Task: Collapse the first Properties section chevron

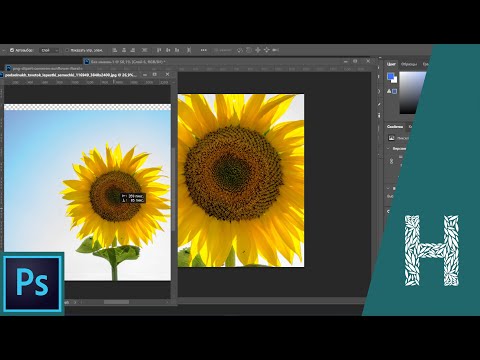Action: pyautogui.click(x=388, y=149)
